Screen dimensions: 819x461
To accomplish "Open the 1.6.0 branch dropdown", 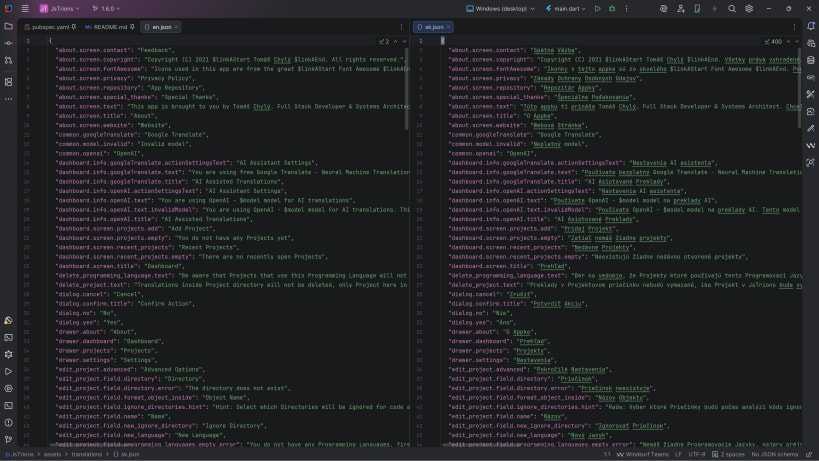I will click(106, 8).
